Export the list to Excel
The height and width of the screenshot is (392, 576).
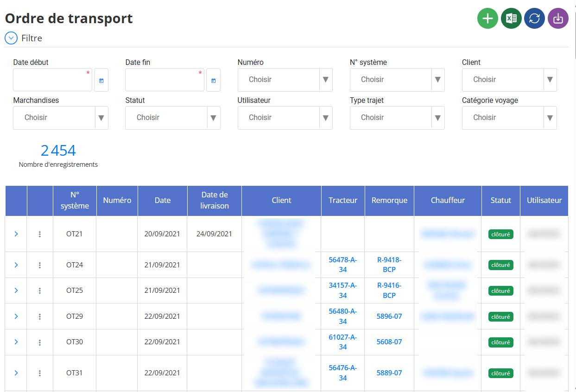coord(511,19)
